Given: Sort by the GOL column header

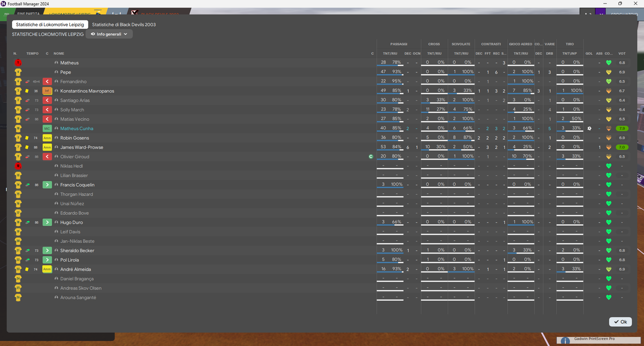Looking at the screenshot, I should [589, 53].
